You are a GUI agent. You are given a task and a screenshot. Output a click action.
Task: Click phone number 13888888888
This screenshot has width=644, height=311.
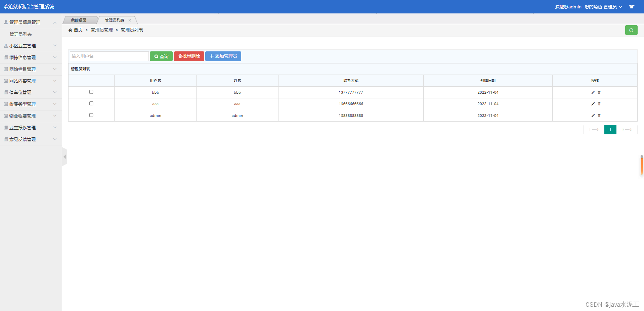point(351,116)
